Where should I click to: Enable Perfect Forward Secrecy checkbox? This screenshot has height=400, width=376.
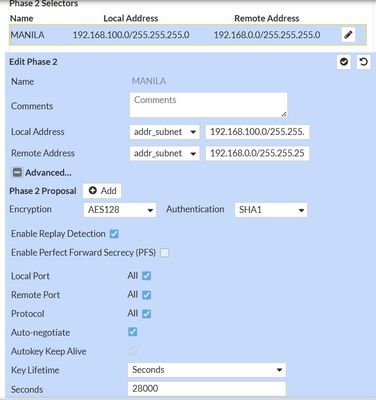pyautogui.click(x=164, y=253)
